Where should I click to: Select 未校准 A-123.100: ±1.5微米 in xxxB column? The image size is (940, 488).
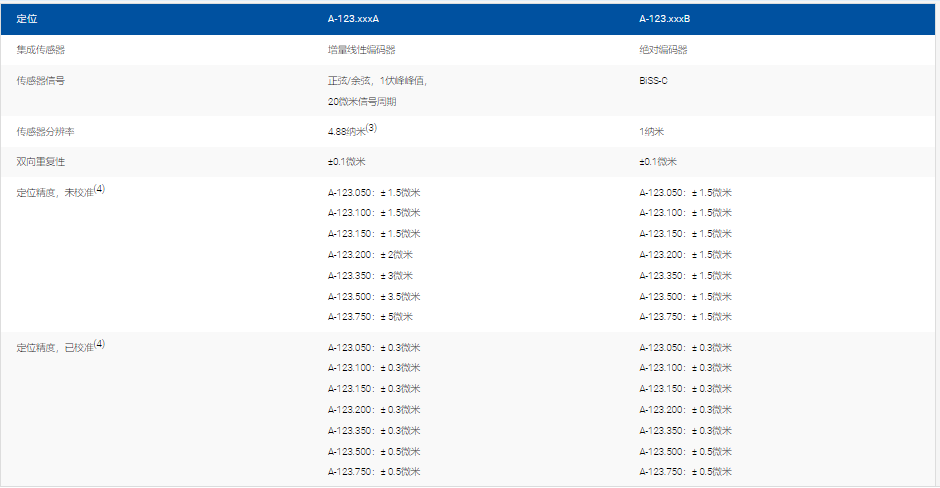685,213
